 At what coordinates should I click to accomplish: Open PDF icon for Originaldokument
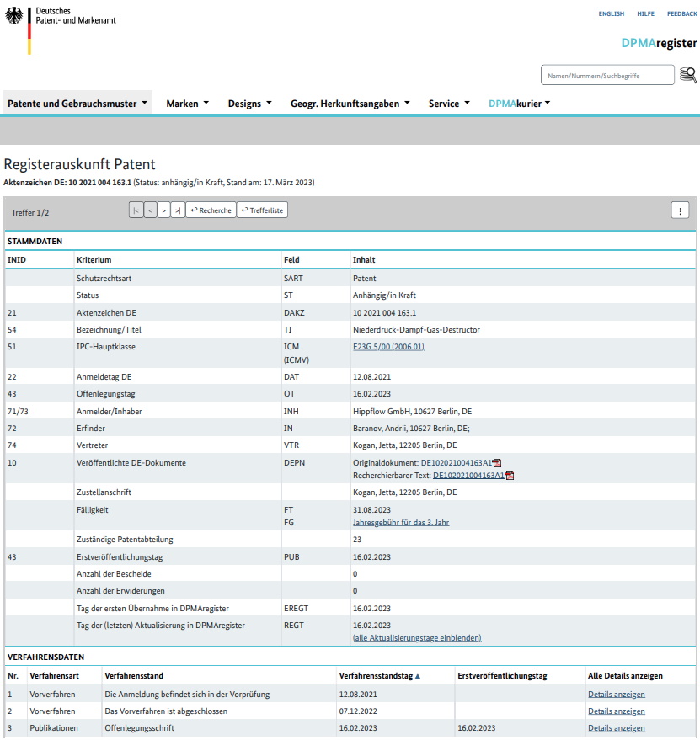coord(497,463)
